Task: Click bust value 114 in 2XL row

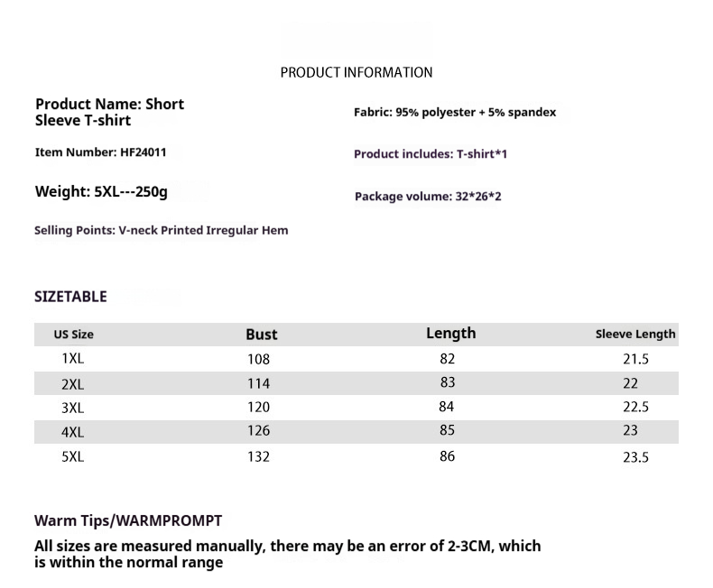Action: pyautogui.click(x=258, y=383)
